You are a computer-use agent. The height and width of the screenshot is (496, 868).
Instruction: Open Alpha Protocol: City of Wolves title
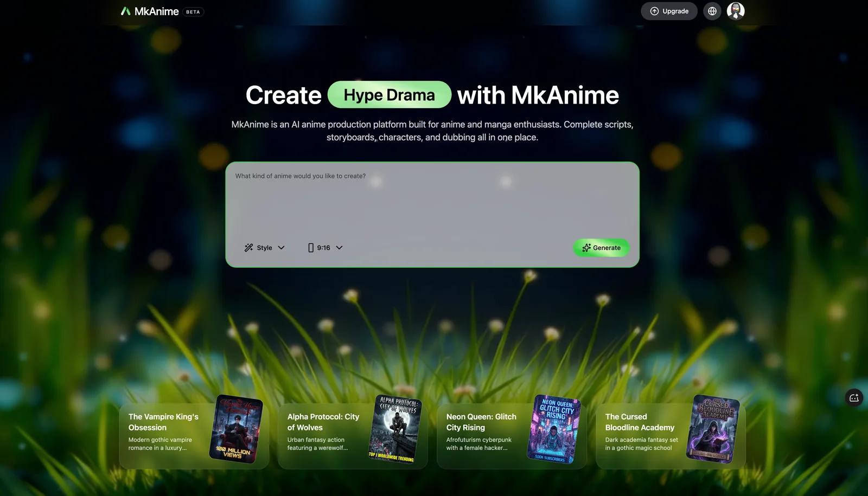point(323,422)
